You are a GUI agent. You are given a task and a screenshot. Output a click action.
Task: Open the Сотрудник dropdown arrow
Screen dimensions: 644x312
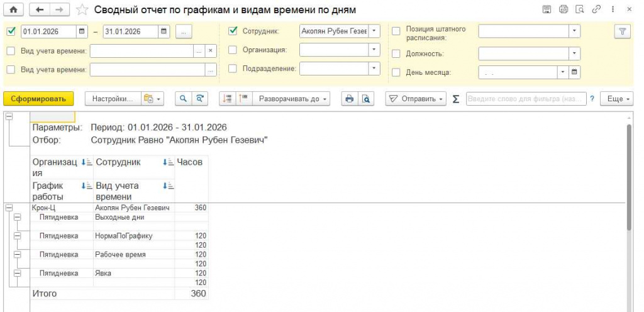pyautogui.click(x=375, y=31)
